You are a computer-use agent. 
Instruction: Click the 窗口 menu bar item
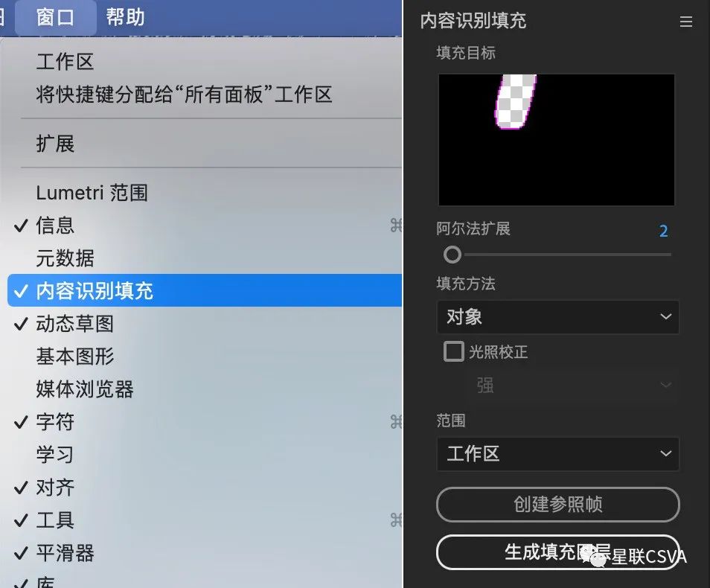pyautogui.click(x=55, y=18)
